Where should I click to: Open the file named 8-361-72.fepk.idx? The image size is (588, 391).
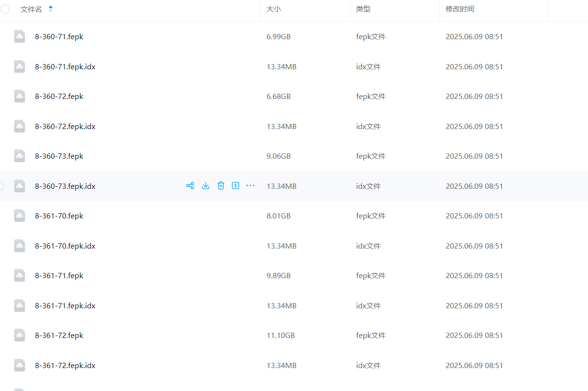(x=65, y=365)
